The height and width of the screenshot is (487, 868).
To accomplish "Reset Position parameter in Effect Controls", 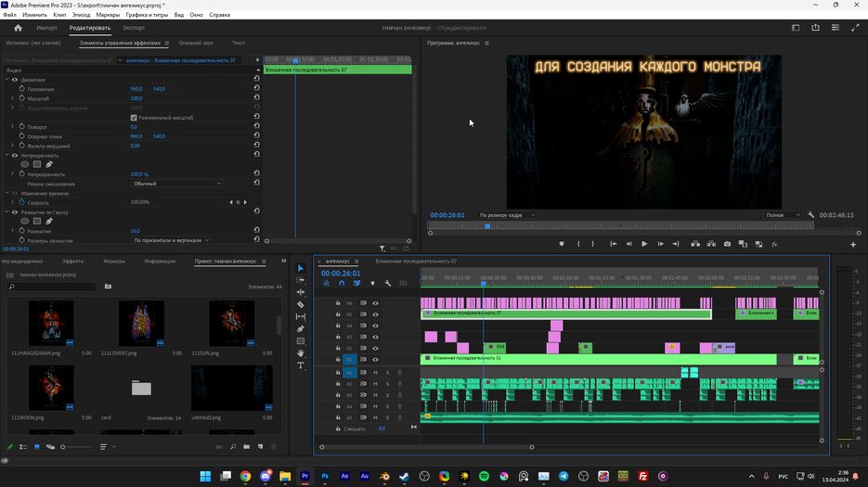I will pos(256,88).
